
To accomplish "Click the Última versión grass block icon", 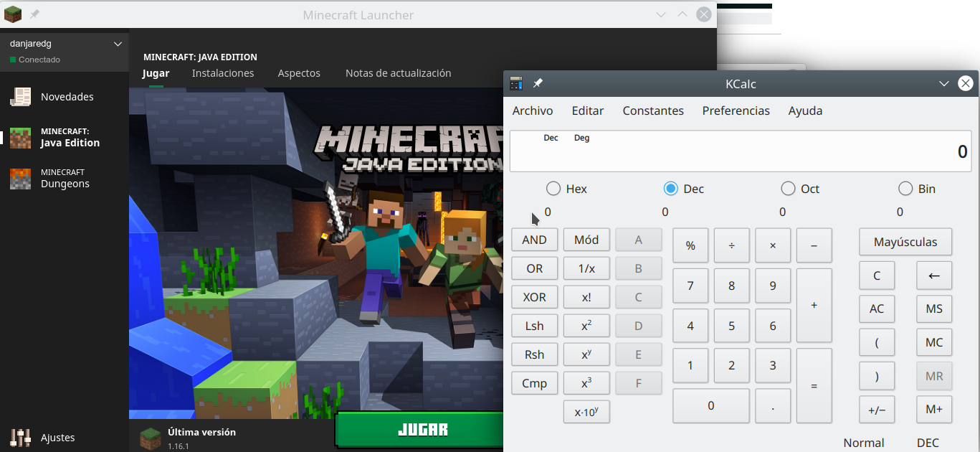I will pyautogui.click(x=151, y=438).
